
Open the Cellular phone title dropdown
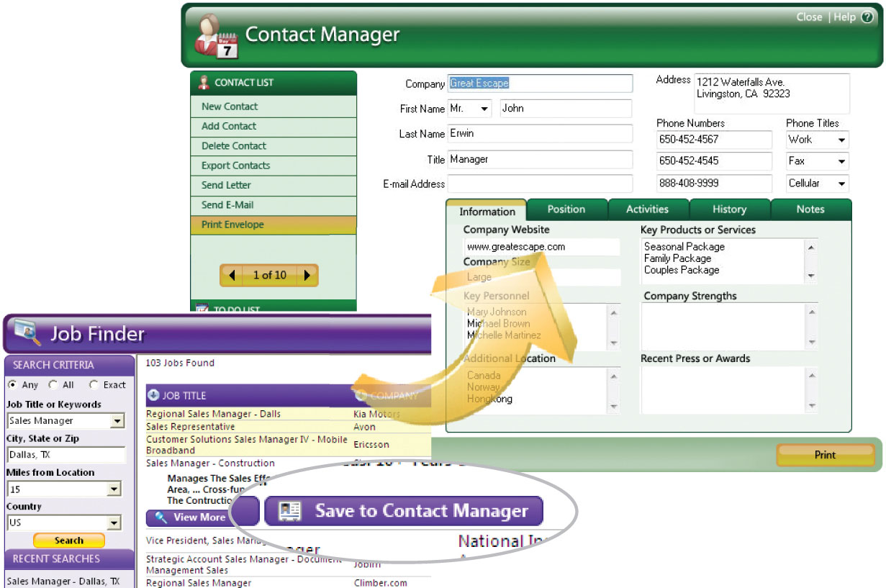[841, 184]
